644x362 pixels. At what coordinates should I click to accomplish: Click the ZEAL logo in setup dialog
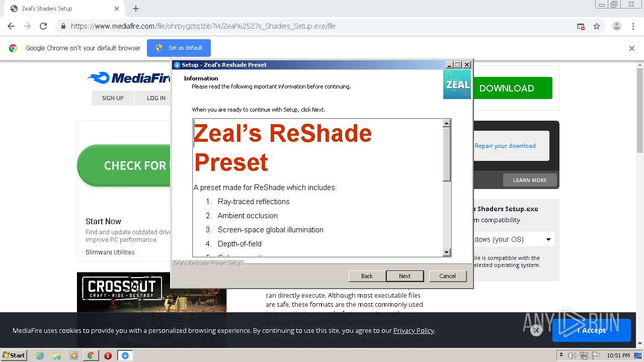(457, 84)
